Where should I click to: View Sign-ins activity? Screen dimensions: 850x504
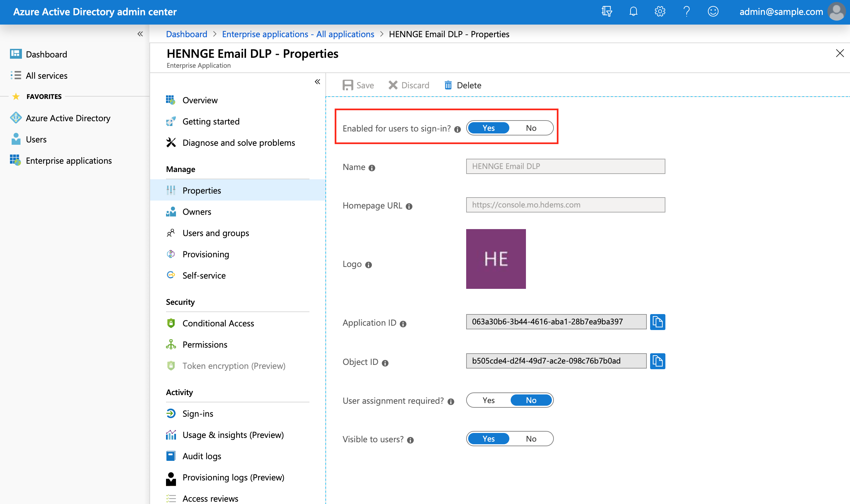238,413
